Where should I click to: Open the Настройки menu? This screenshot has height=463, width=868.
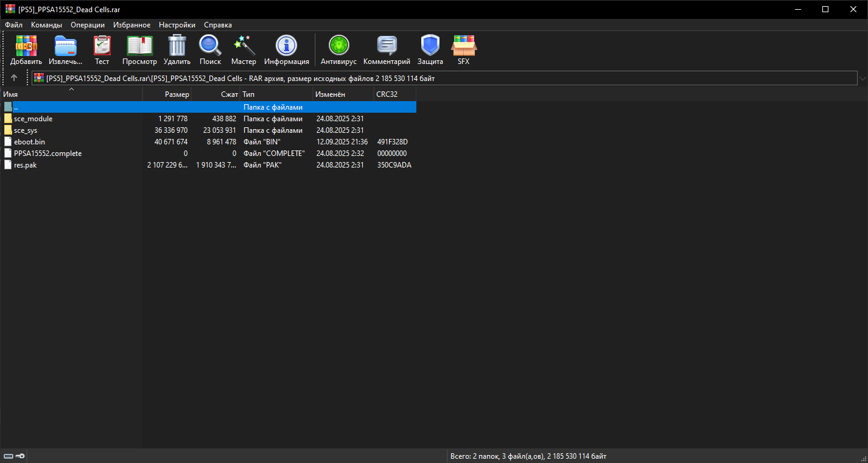coord(177,25)
